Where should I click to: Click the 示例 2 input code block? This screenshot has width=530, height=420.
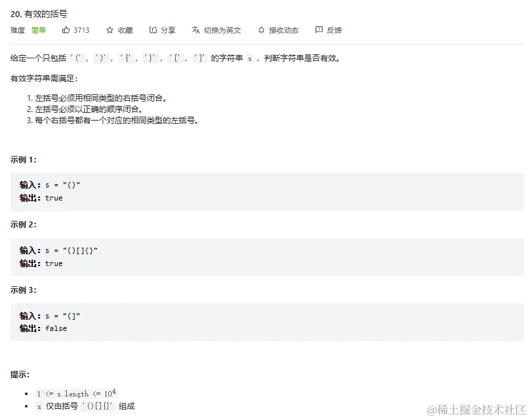click(267, 257)
